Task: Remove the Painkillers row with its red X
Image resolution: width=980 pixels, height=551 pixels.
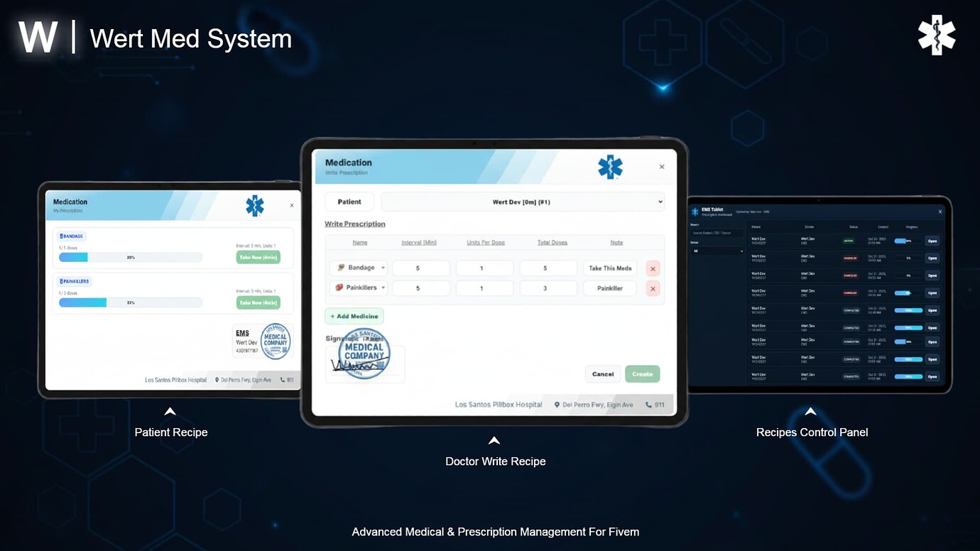Action: (653, 288)
